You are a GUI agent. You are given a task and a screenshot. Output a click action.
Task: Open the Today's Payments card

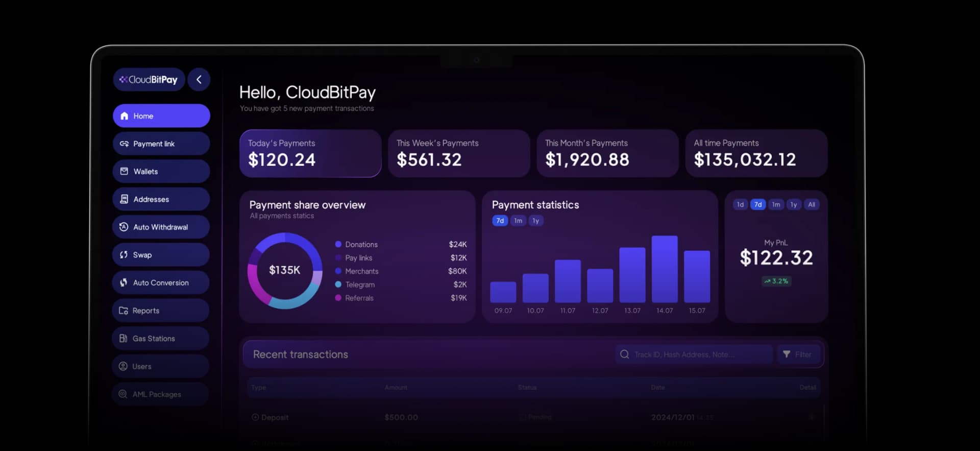(x=310, y=153)
